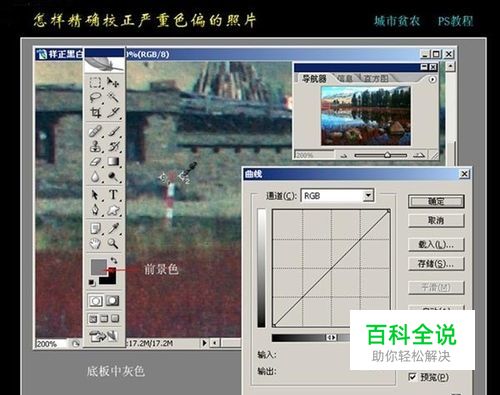Close the 曲线 Curves dialog
This screenshot has width=500, height=395.
[465, 174]
